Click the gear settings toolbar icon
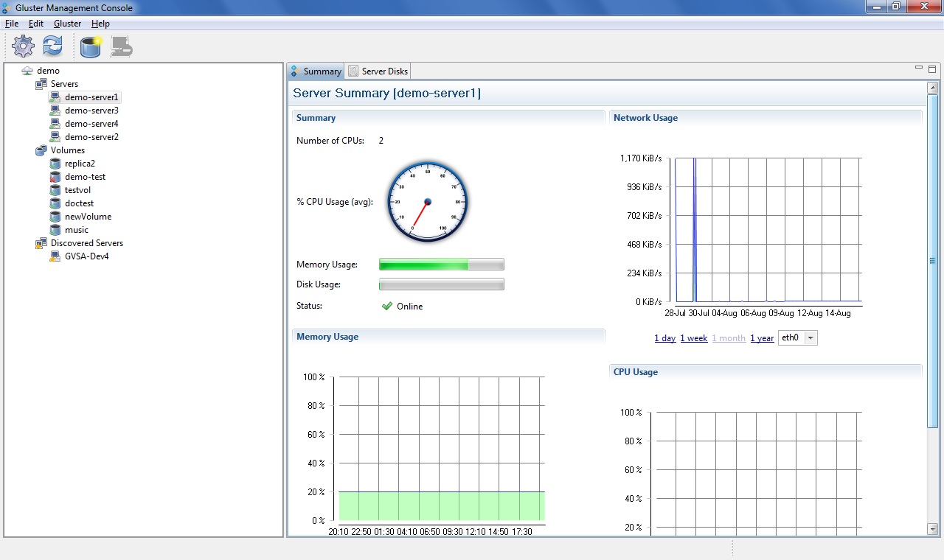The height and width of the screenshot is (560, 944). [24, 46]
